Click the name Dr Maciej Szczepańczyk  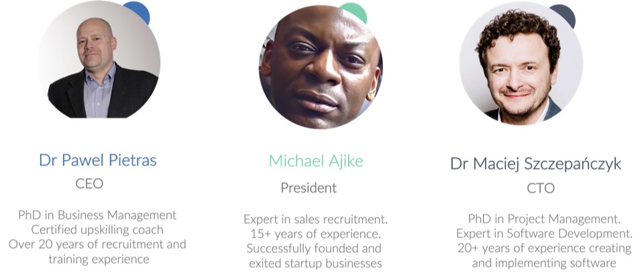[535, 164]
